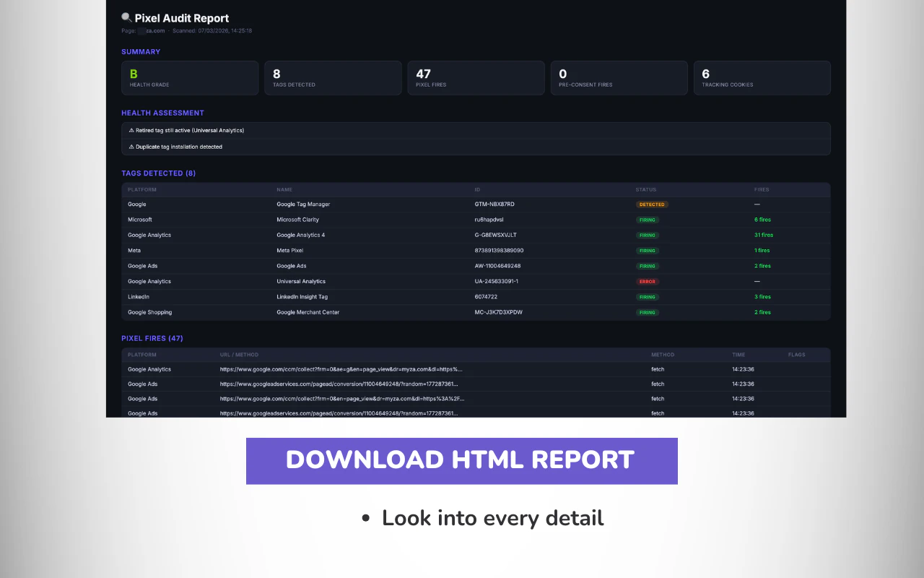Open the SUMMARY section heading
Image resolution: width=924 pixels, height=578 pixels.
point(141,51)
